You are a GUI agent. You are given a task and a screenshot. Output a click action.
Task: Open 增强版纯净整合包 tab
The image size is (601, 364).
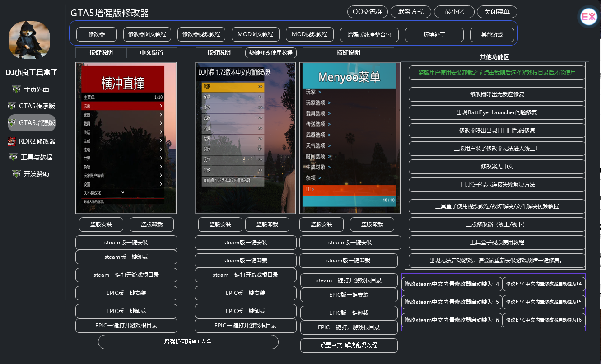[x=369, y=35]
